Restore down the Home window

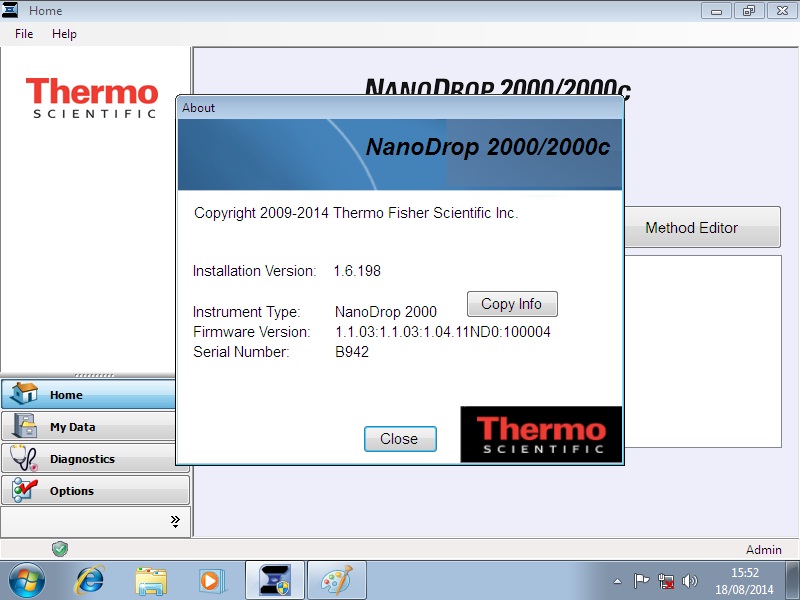click(749, 11)
